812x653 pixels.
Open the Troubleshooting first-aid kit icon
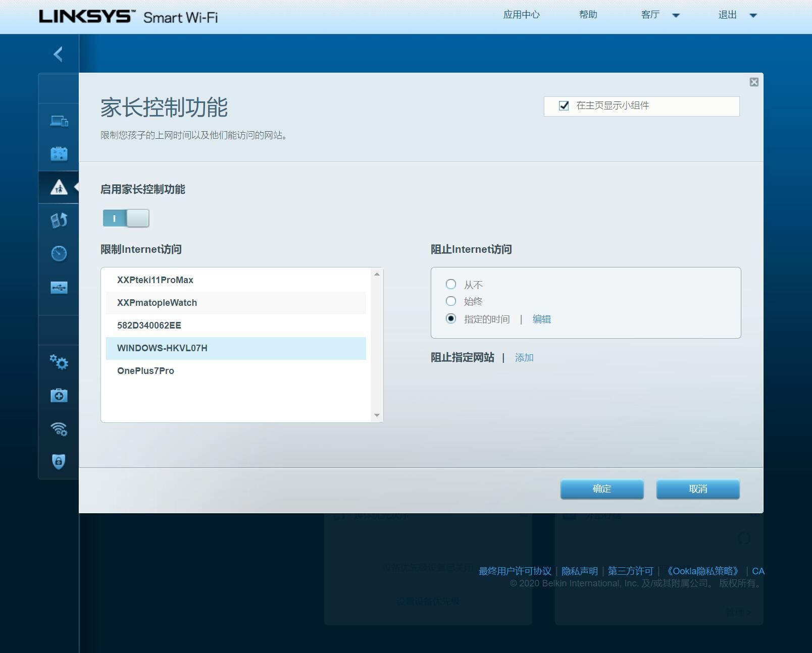59,395
